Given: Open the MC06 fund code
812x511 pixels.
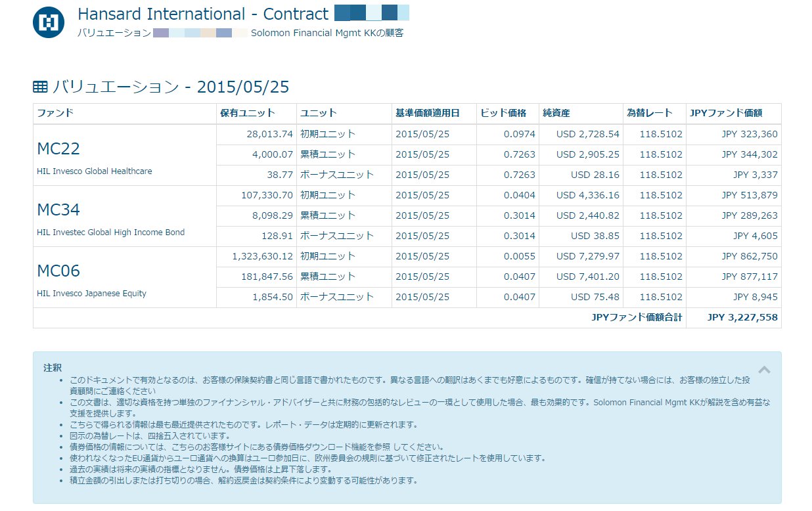Looking at the screenshot, I should 58,271.
